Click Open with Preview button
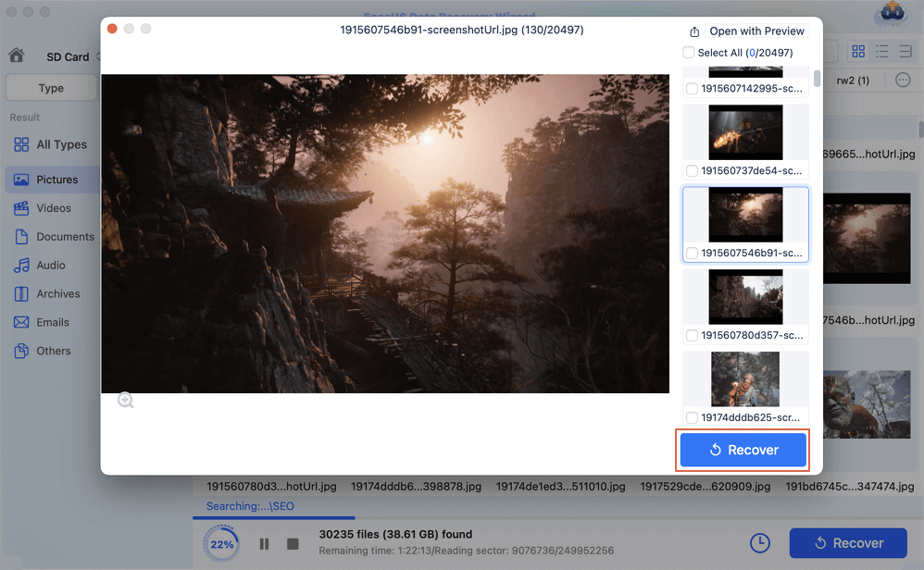Image resolution: width=924 pixels, height=570 pixels. click(x=756, y=31)
